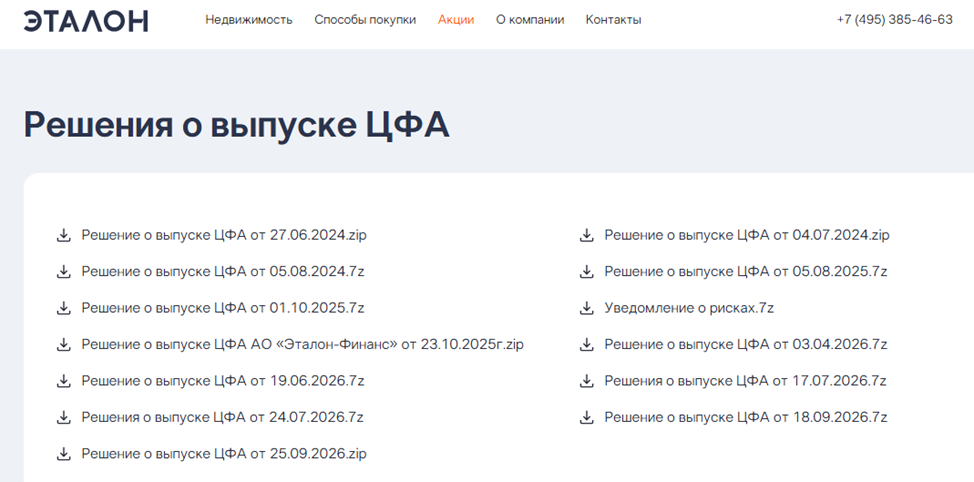Image resolution: width=974 pixels, height=482 pixels.
Task: Open the Способы покупки menu item
Action: tap(365, 20)
